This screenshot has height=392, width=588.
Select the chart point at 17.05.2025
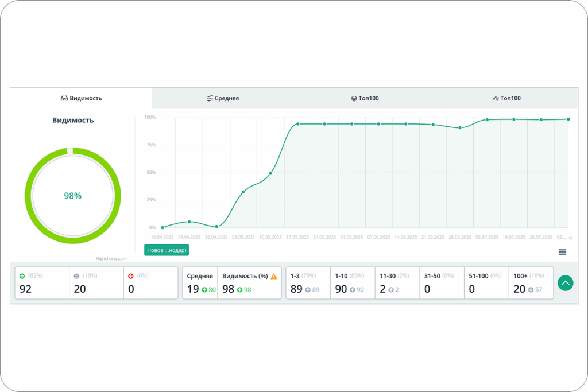tap(297, 123)
